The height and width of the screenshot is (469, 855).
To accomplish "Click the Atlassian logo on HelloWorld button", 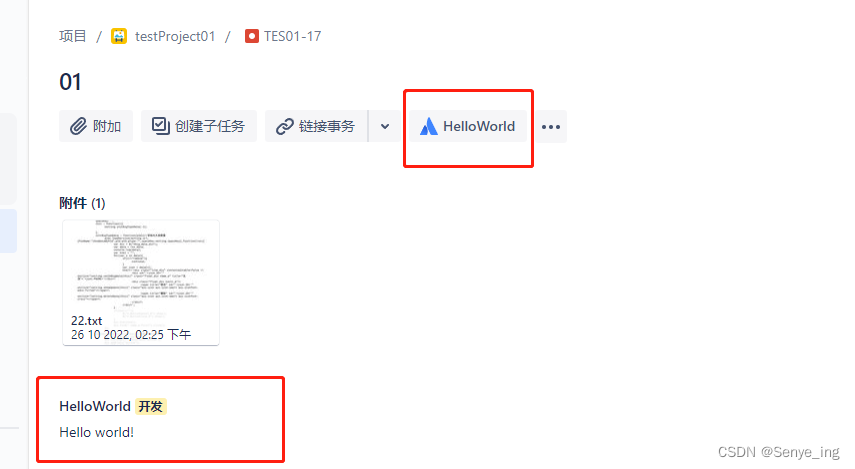I will (429, 126).
